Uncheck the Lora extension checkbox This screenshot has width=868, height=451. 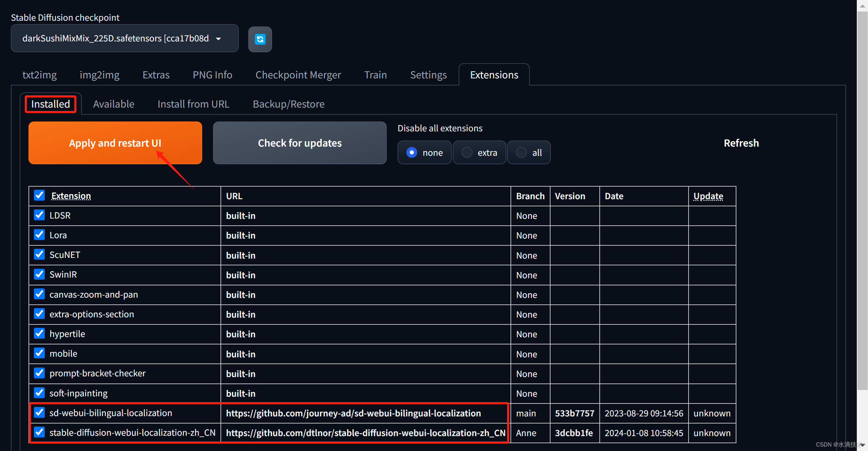39,235
